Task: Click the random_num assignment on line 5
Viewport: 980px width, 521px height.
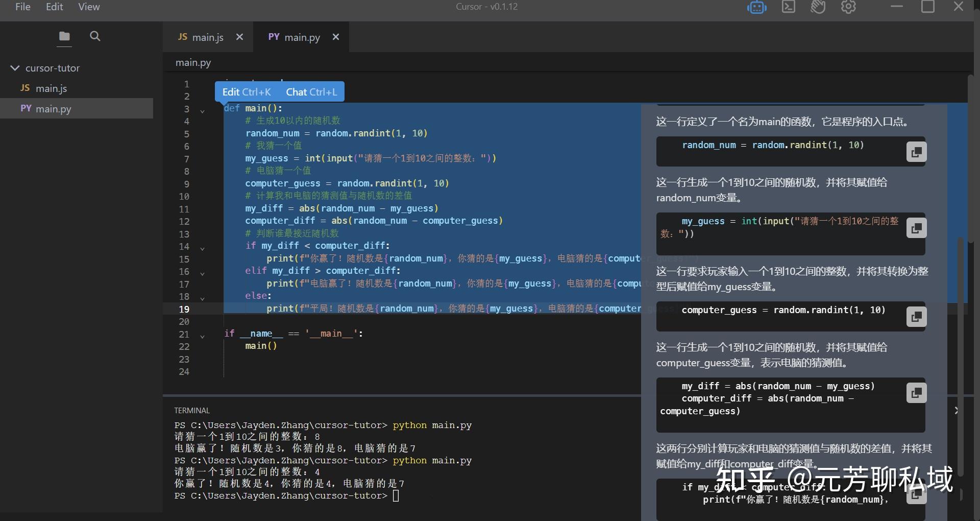Action: pyautogui.click(x=336, y=133)
